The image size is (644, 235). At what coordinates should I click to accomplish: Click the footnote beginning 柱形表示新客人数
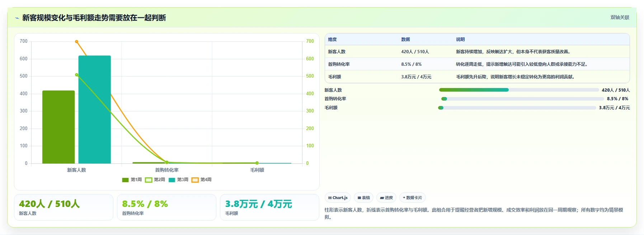[474, 213]
